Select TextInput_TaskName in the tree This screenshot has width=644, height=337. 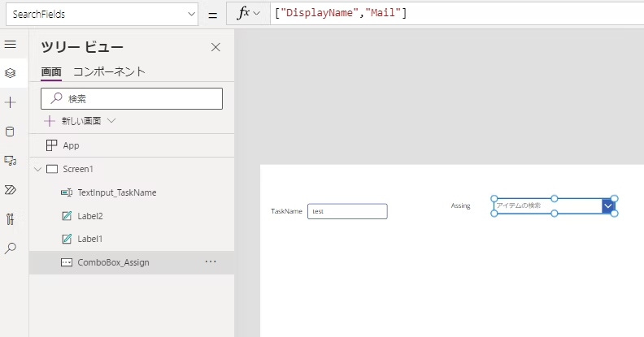[116, 192]
